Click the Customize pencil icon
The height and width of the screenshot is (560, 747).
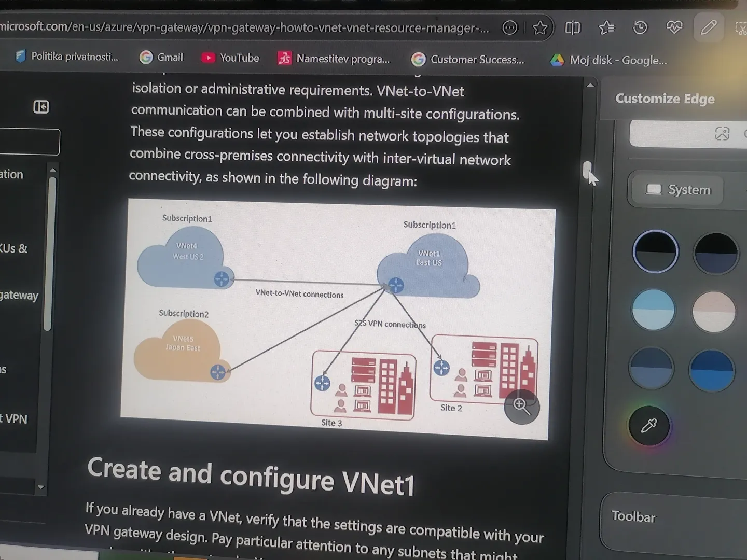[x=708, y=27]
